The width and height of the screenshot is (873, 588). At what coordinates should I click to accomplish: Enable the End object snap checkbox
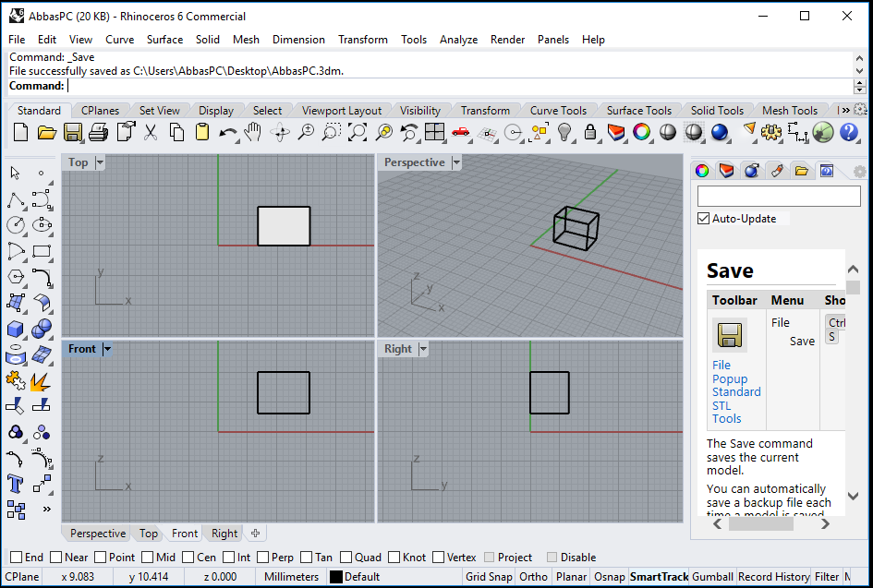(x=16, y=557)
